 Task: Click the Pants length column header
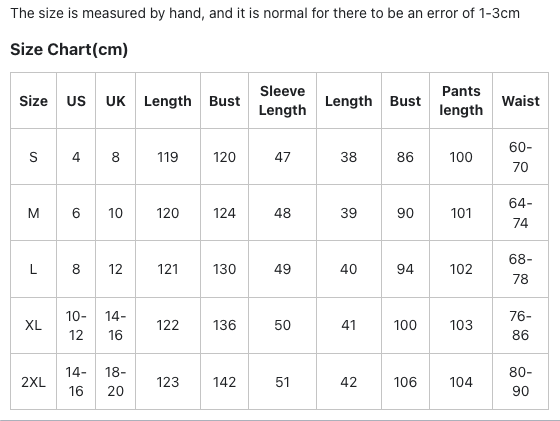461,101
